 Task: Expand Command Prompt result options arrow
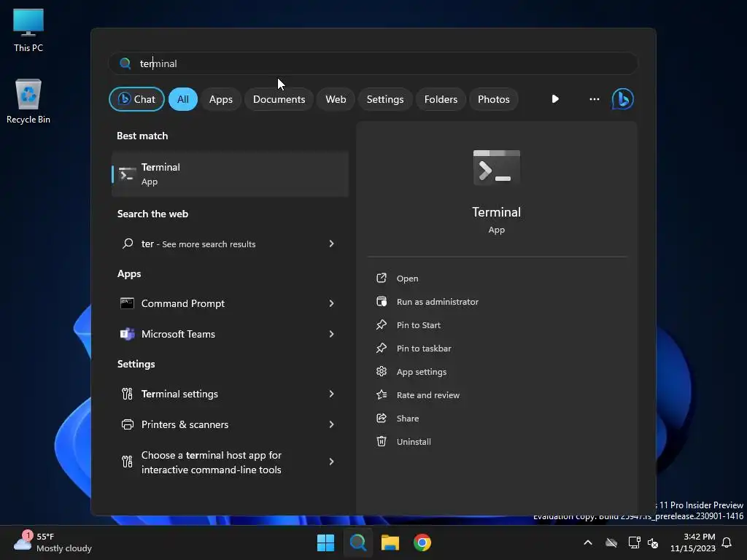coord(332,303)
